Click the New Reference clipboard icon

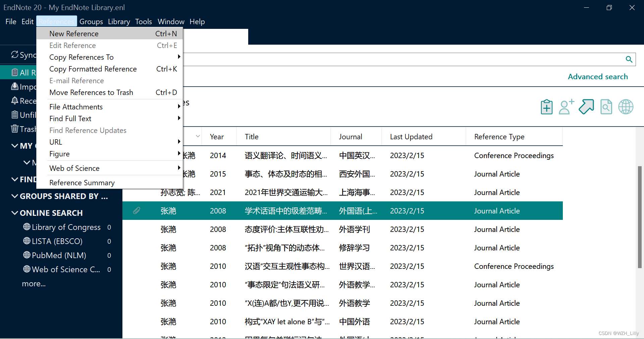pyautogui.click(x=547, y=107)
